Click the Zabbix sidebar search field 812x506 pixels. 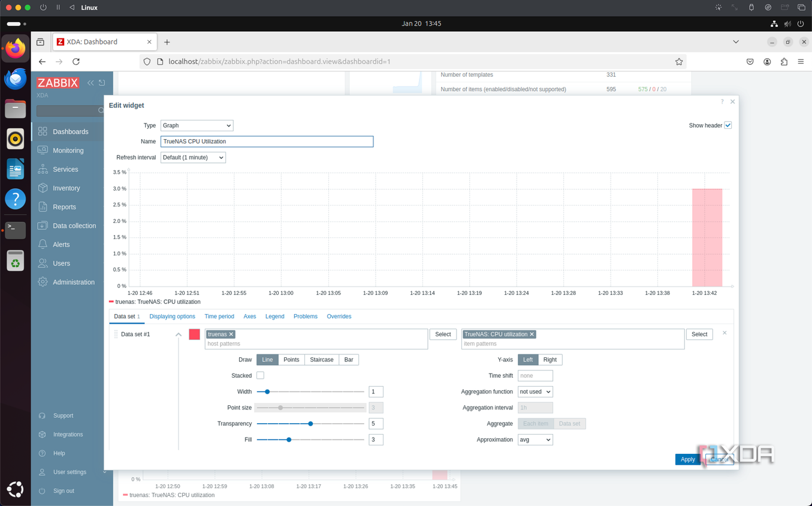coord(71,111)
